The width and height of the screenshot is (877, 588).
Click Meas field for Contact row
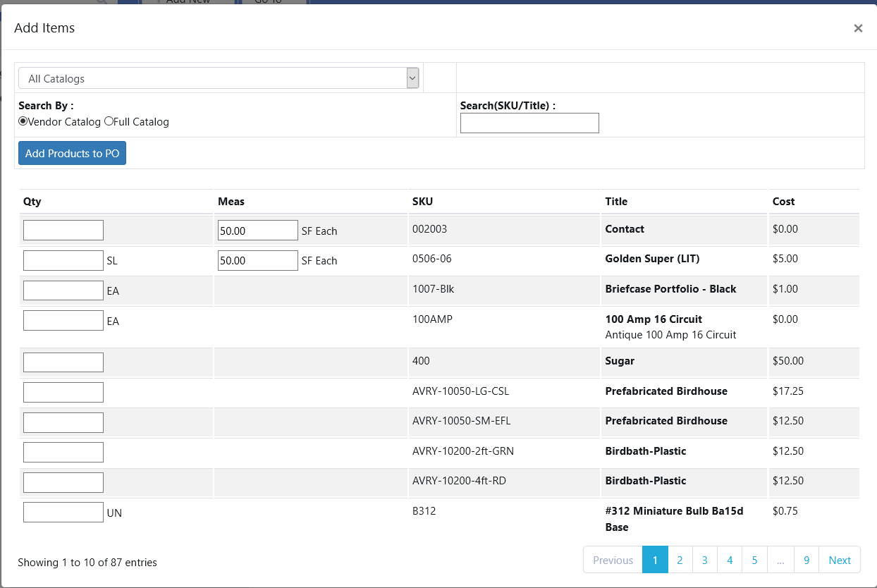tap(257, 230)
